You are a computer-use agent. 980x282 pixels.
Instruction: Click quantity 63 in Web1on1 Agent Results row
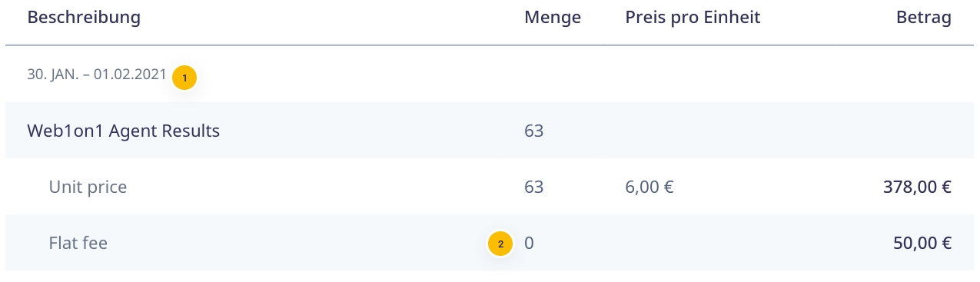pos(533,131)
